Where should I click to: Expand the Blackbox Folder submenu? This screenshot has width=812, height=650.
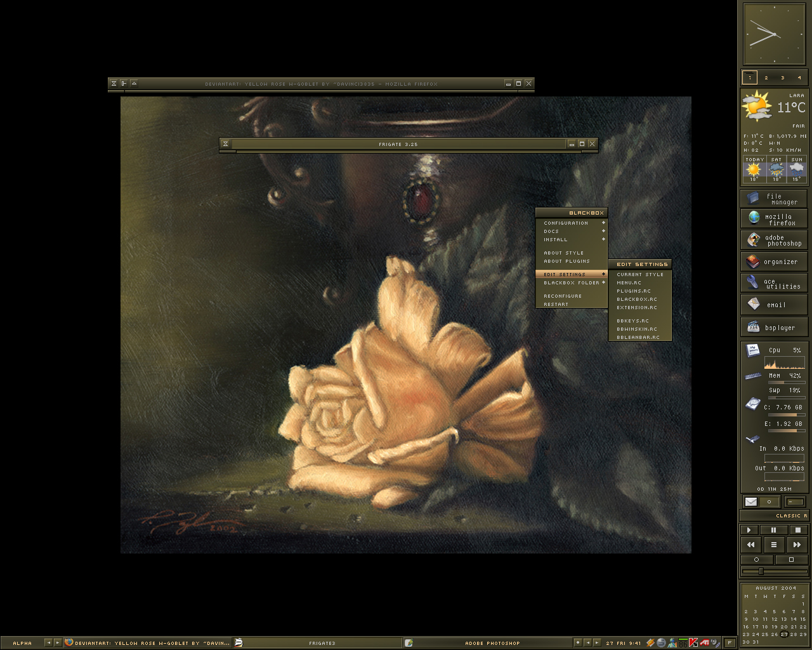[572, 282]
